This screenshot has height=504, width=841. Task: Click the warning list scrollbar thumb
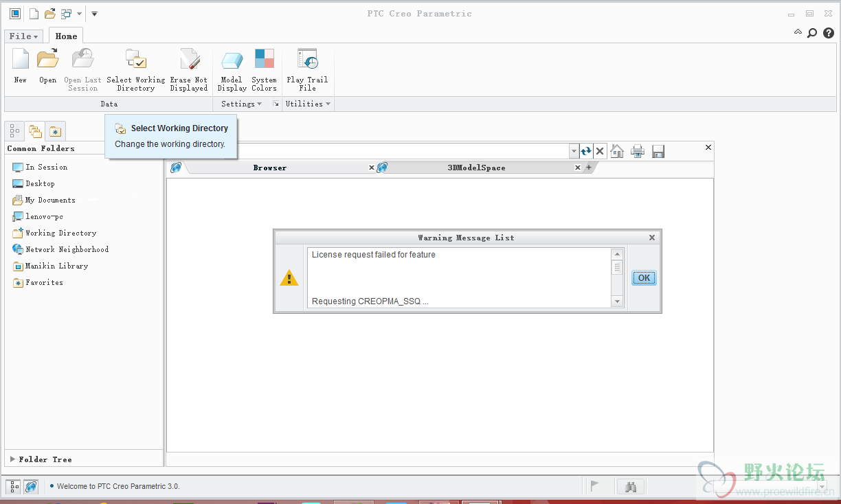617,267
